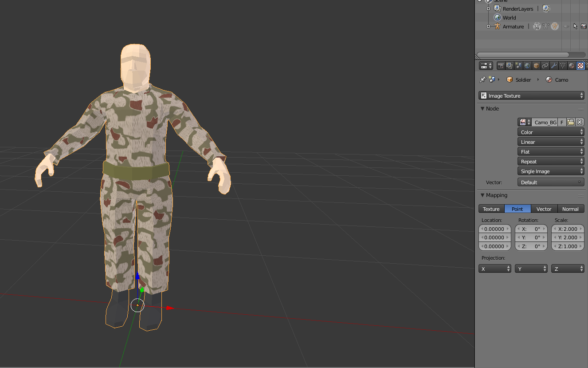Click the Camo material sphere icon
This screenshot has height=368, width=588.
tap(549, 80)
